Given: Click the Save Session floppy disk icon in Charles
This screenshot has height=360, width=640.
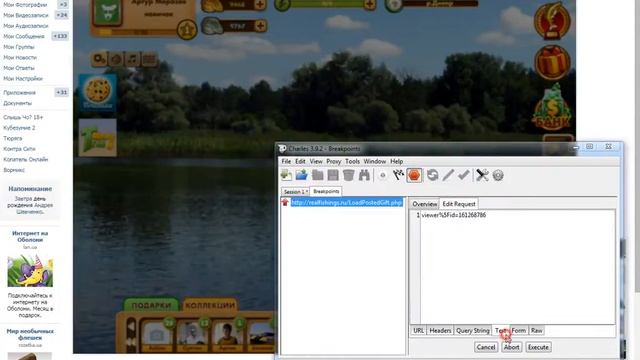Looking at the screenshot, I should click(x=333, y=175).
